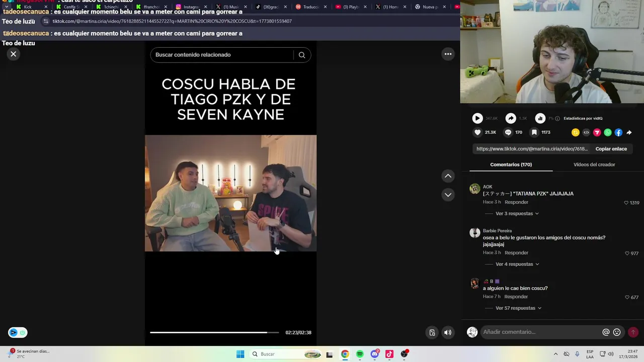Share video to WhatsApp

coord(608,133)
